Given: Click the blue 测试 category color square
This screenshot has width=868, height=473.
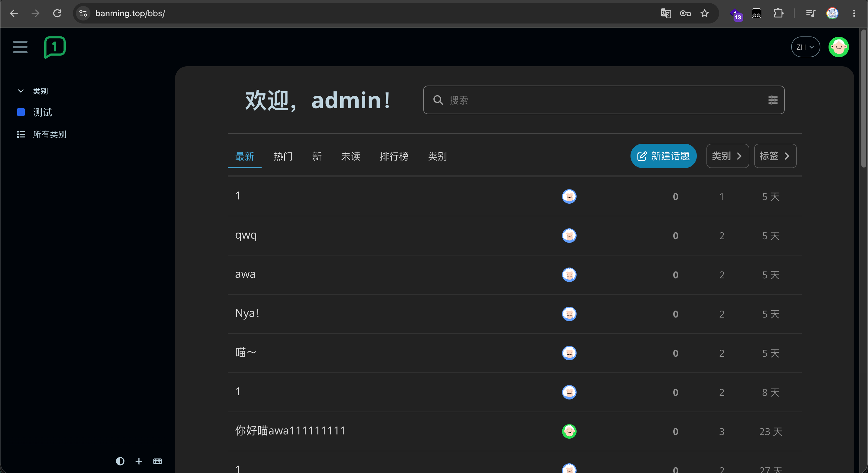Looking at the screenshot, I should [21, 112].
